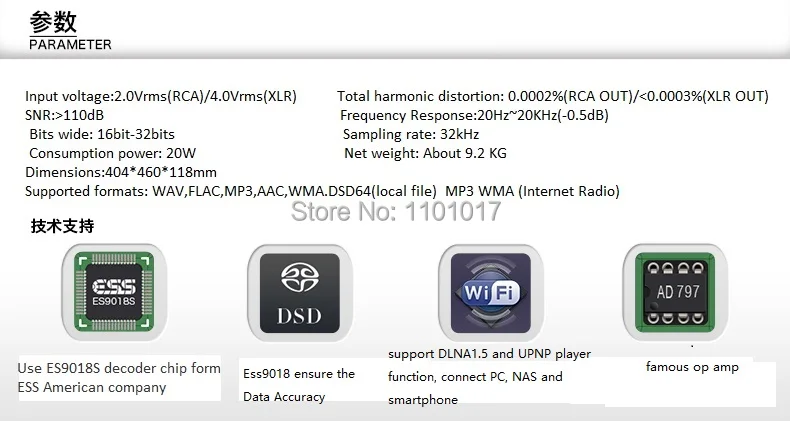
Task: Click the 'famous op amp' caption
Action: coord(692,367)
